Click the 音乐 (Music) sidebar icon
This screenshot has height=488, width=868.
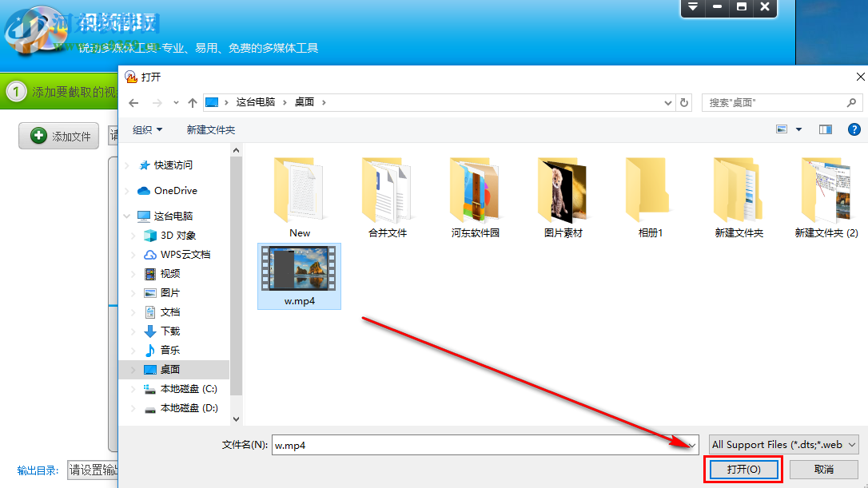click(151, 350)
